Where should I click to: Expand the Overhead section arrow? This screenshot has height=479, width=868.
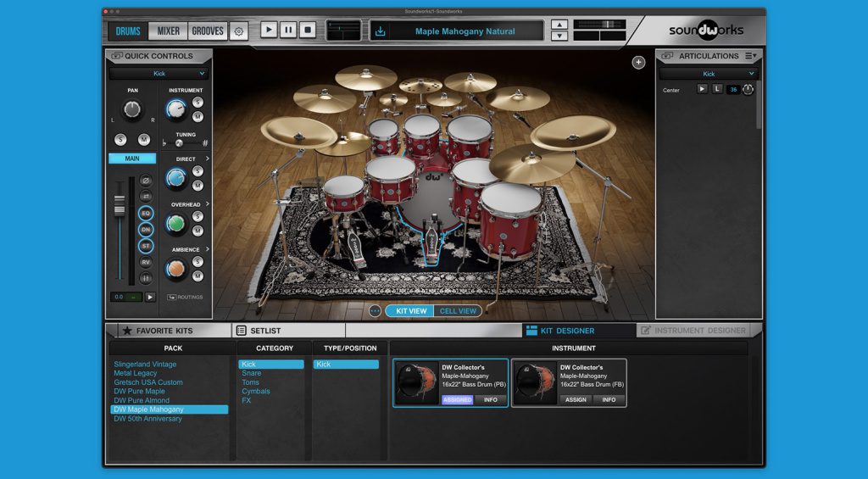[x=208, y=204]
